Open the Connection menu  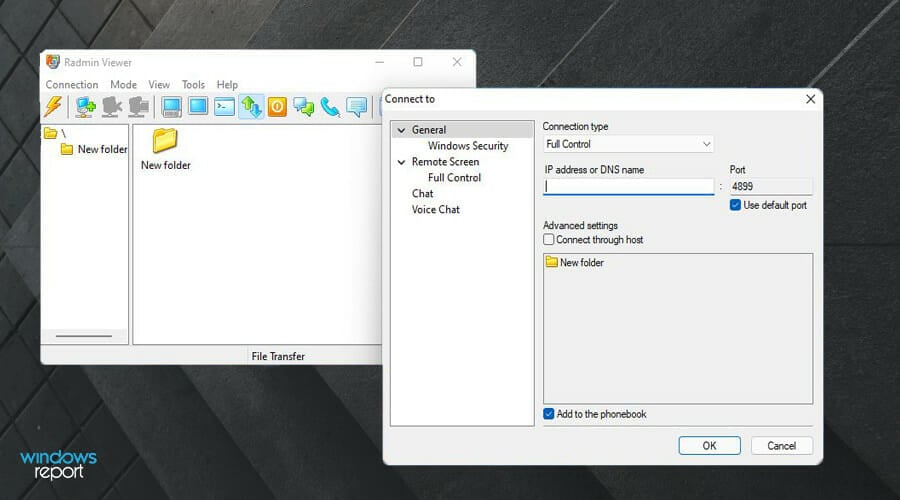(x=72, y=84)
